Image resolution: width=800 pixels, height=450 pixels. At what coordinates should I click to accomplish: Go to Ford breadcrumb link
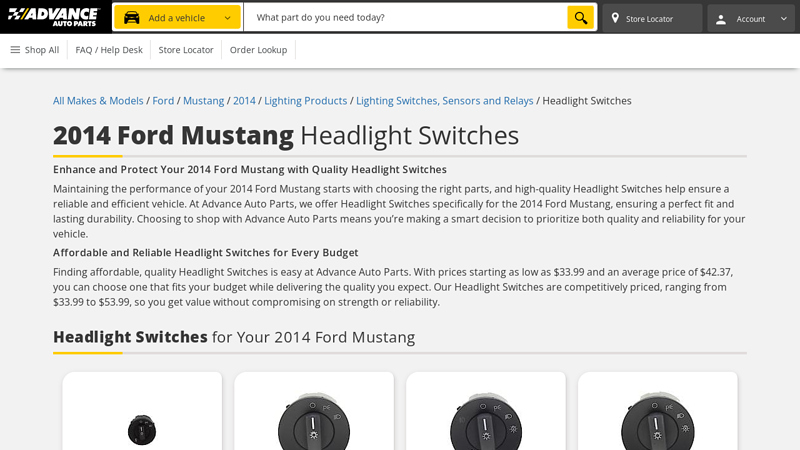click(163, 101)
